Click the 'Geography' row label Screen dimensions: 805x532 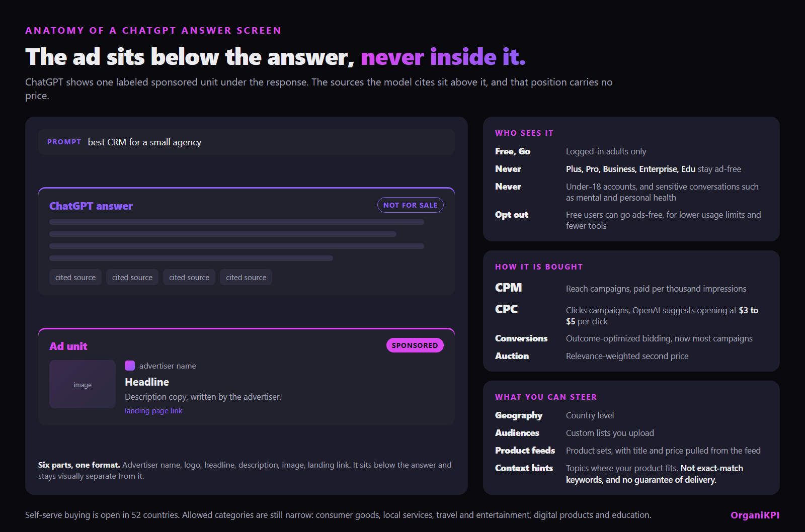(519, 415)
